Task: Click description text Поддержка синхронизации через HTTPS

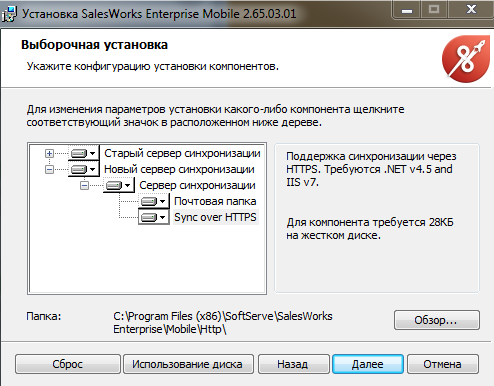Action: click(x=371, y=169)
